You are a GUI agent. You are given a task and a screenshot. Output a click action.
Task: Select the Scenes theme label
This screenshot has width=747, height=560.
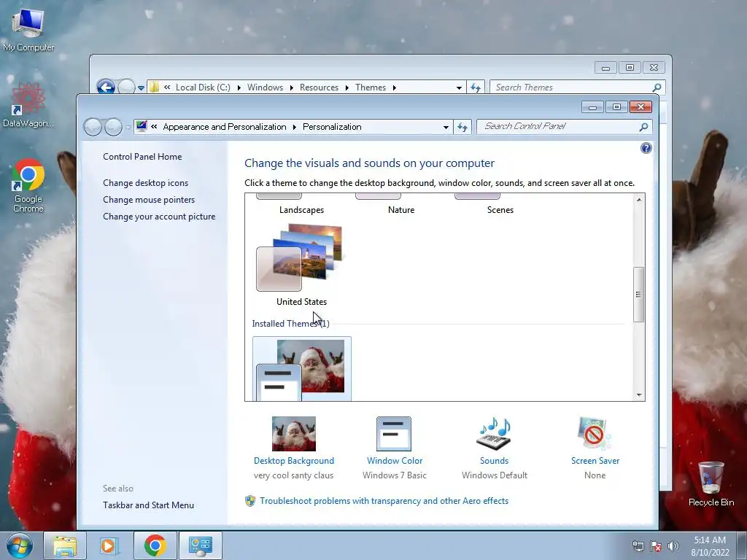point(500,210)
